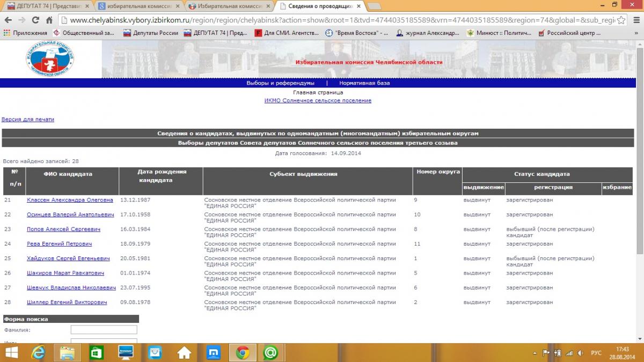Open the Депутаты России bookmark
Viewport: 644px width, 362px height.
[x=151, y=33]
